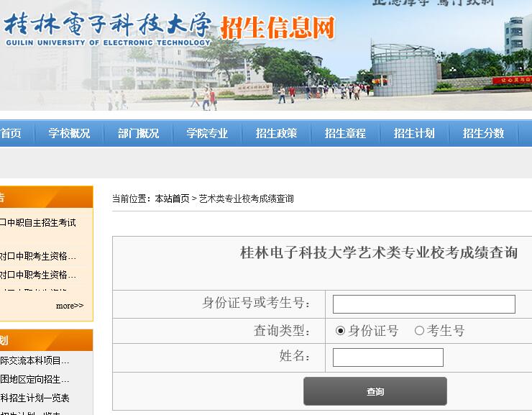Open the 部门概况 menu item
532x415 pixels.
[x=138, y=133]
